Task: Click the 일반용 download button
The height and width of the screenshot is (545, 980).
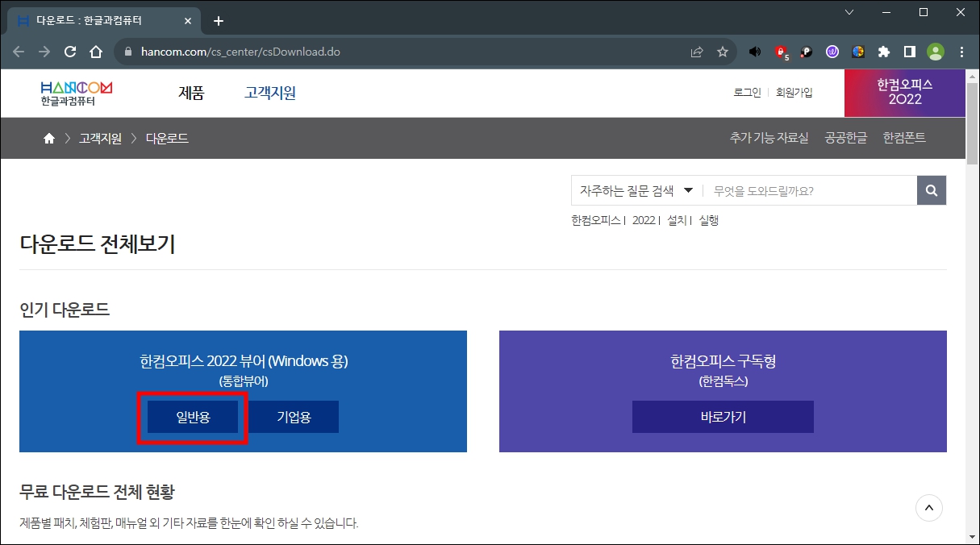Action: 192,417
